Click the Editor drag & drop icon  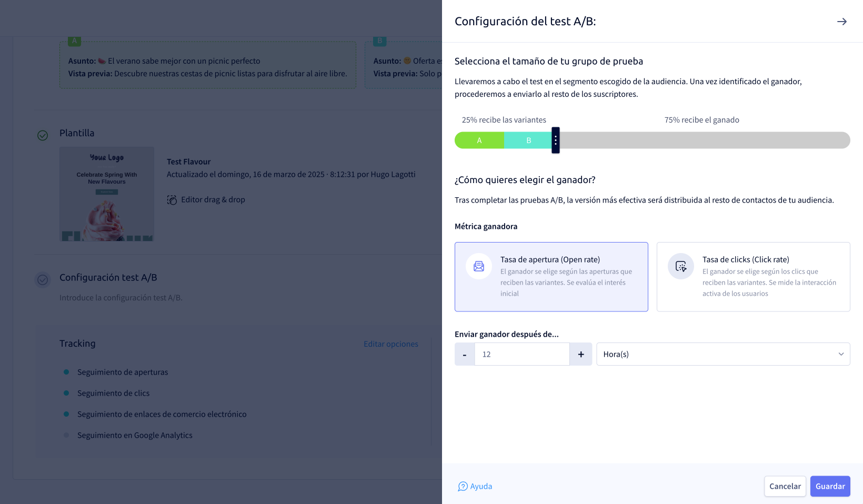click(x=173, y=199)
